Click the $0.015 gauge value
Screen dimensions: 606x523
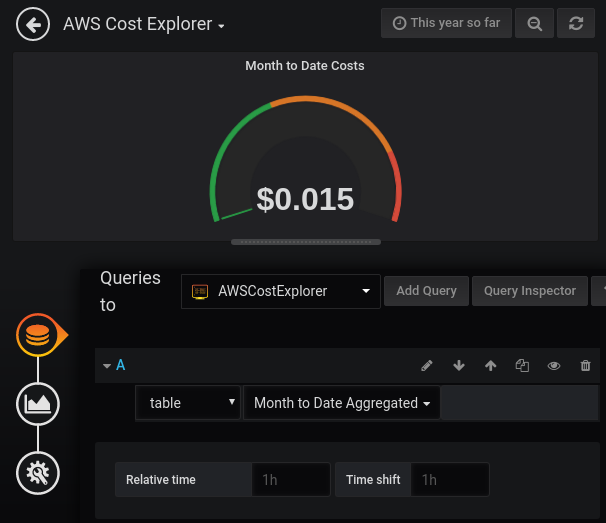[305, 199]
